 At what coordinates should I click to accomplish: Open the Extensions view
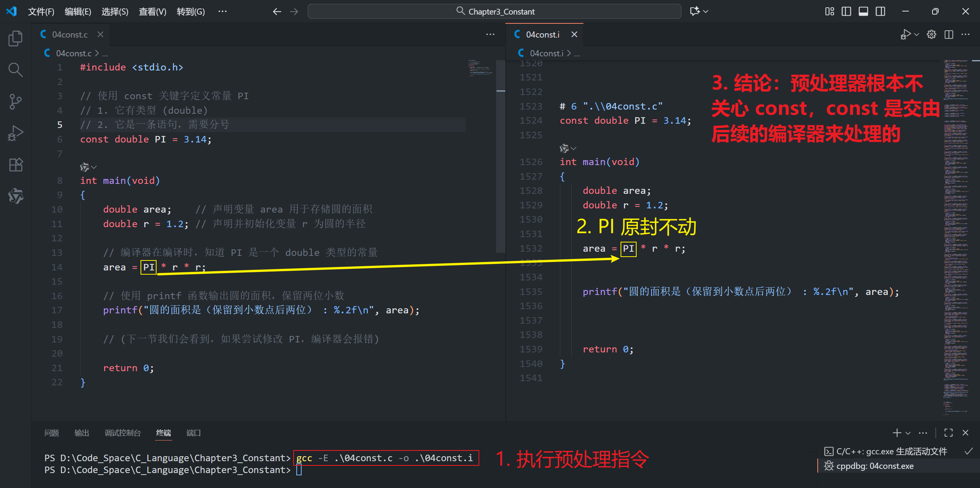click(x=15, y=165)
